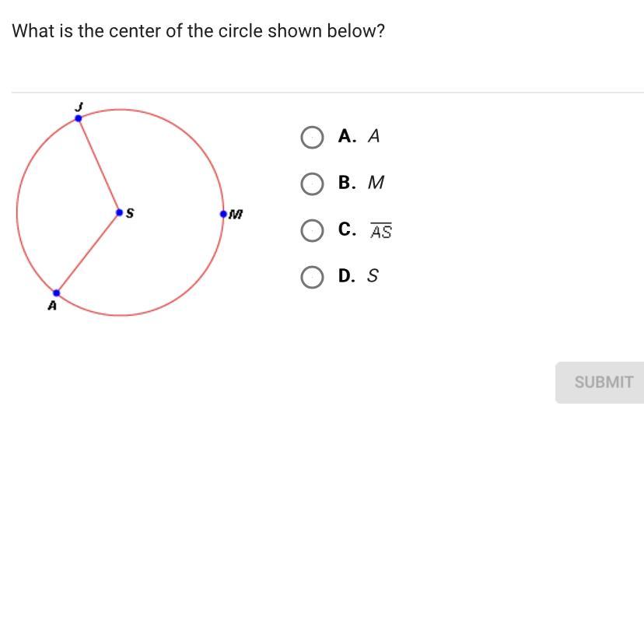Viewport: 644px width, 644px height.
Task: Pick the radio button for option D
Action: click(312, 277)
